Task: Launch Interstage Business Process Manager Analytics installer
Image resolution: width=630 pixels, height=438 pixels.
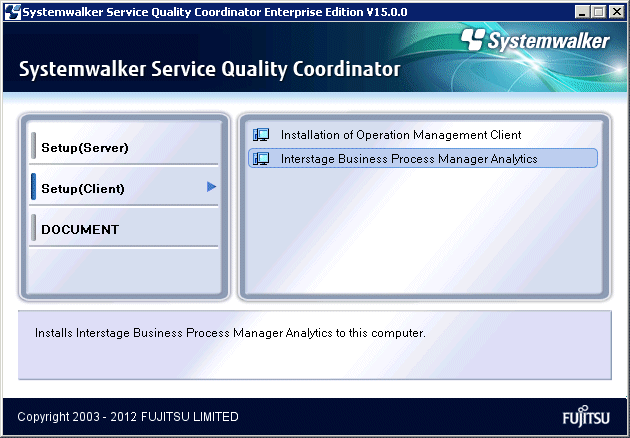Action: point(423,159)
